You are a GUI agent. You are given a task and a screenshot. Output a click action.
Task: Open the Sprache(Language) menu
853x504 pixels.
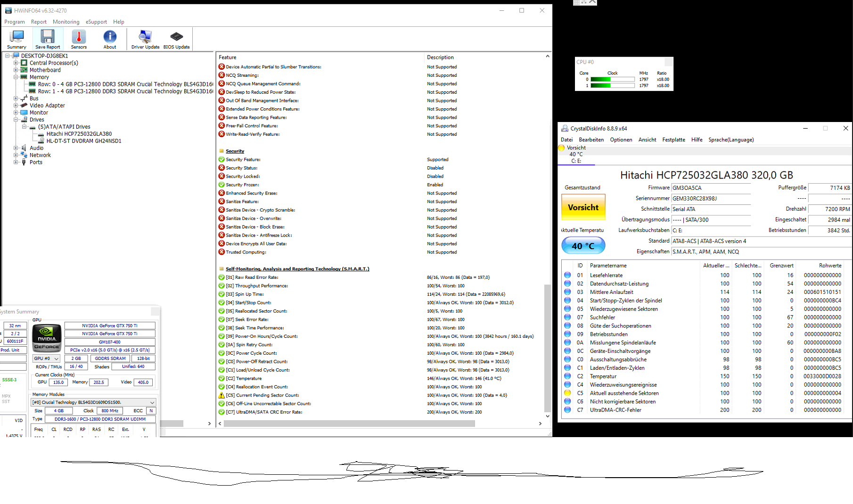click(x=731, y=140)
